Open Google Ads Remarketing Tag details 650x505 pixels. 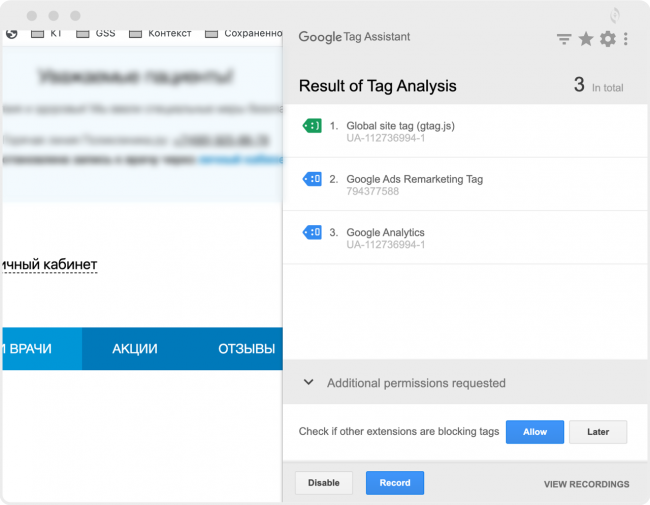pyautogui.click(x=414, y=179)
